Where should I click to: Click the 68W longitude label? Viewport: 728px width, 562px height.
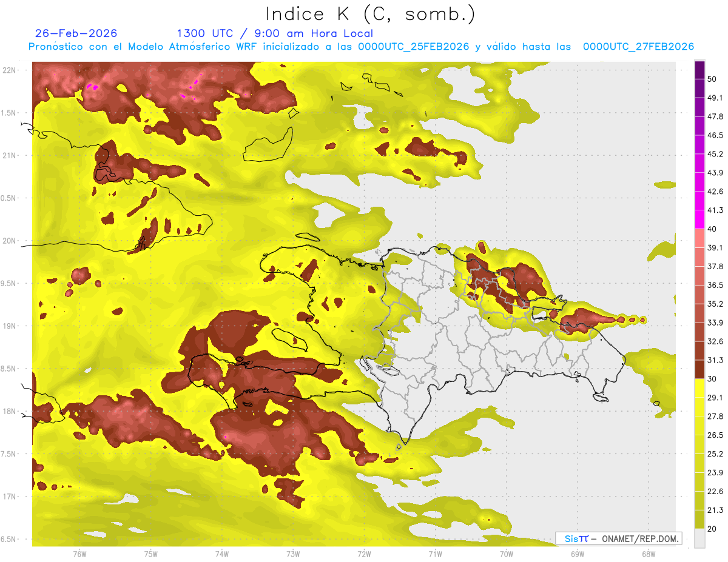pyautogui.click(x=648, y=554)
